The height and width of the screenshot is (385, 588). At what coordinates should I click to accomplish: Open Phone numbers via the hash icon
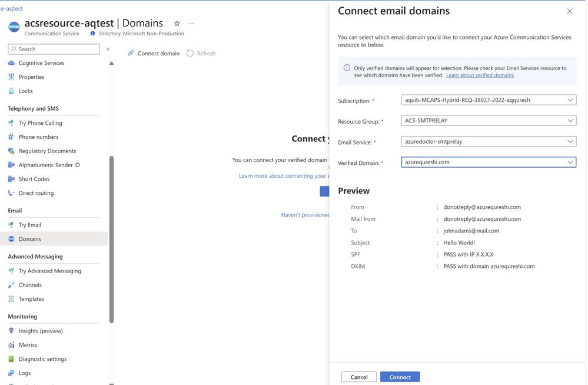pyautogui.click(x=11, y=137)
